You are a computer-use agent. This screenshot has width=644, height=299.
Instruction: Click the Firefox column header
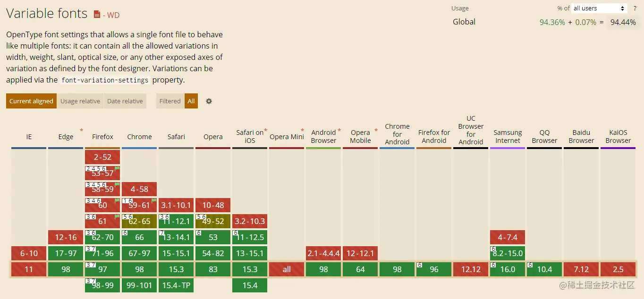pyautogui.click(x=102, y=137)
